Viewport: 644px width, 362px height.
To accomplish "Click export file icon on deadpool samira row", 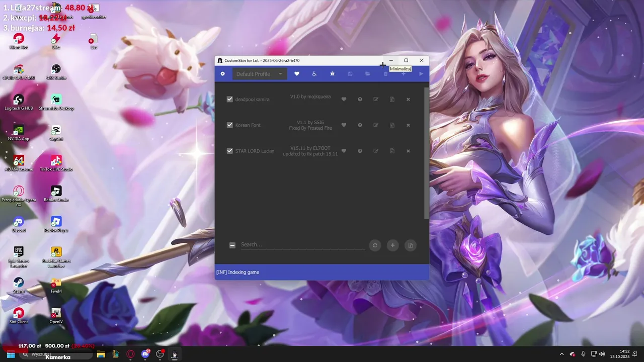I will [x=392, y=100].
